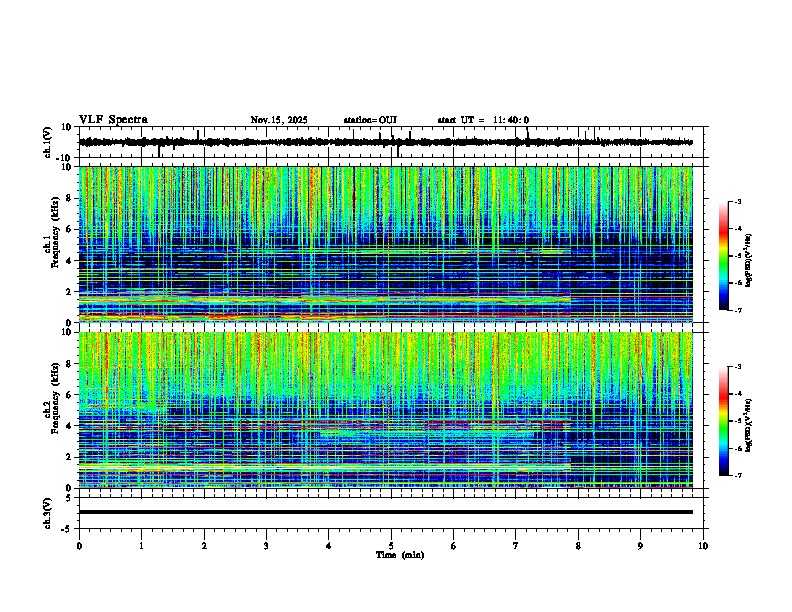Click the ch.1 colorbar log(PSD) label

click(x=749, y=261)
